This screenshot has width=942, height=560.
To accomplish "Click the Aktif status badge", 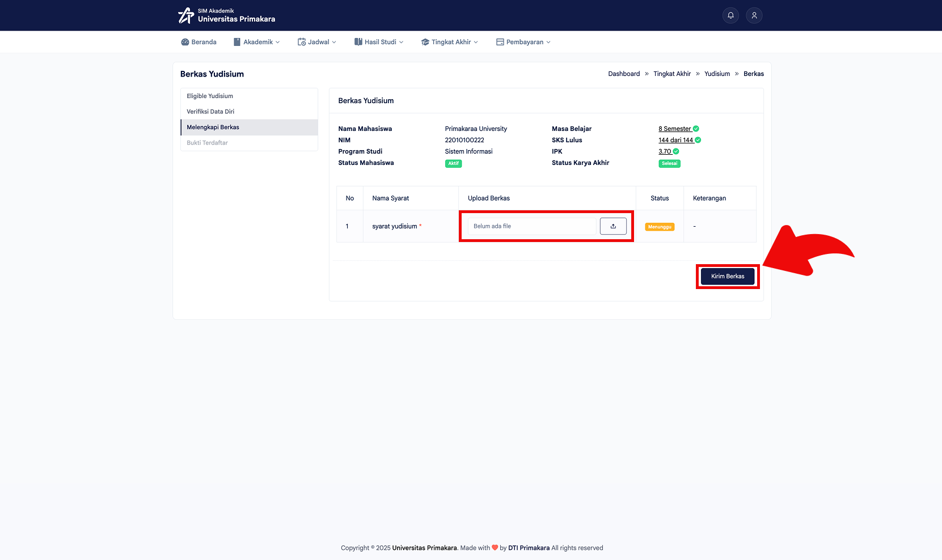I will [x=454, y=163].
